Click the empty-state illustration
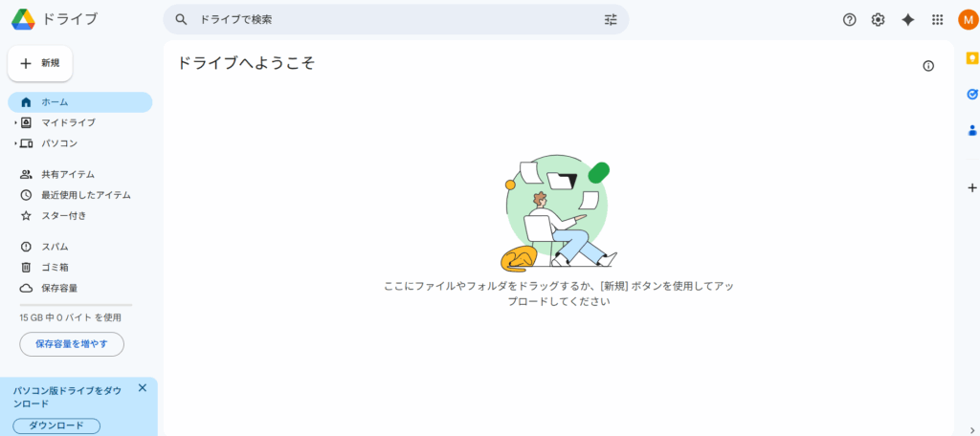This screenshot has width=980, height=436. (x=558, y=213)
